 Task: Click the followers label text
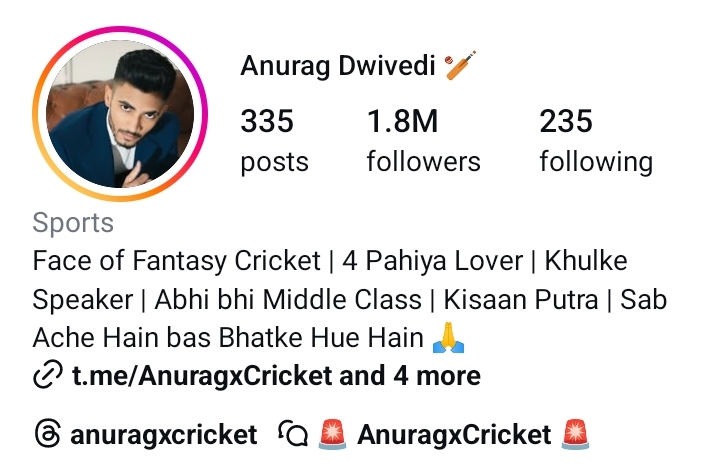[x=423, y=161]
